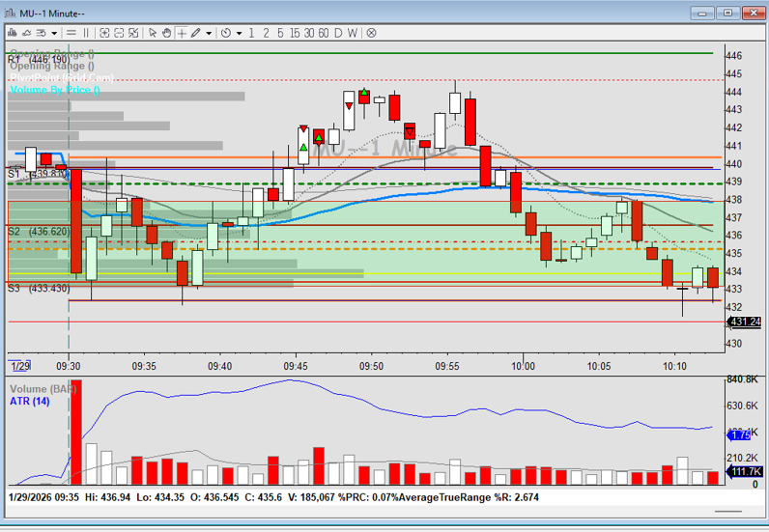769x532 pixels.
Task: Minimize the MU chart window
Action: pyautogui.click(x=702, y=13)
